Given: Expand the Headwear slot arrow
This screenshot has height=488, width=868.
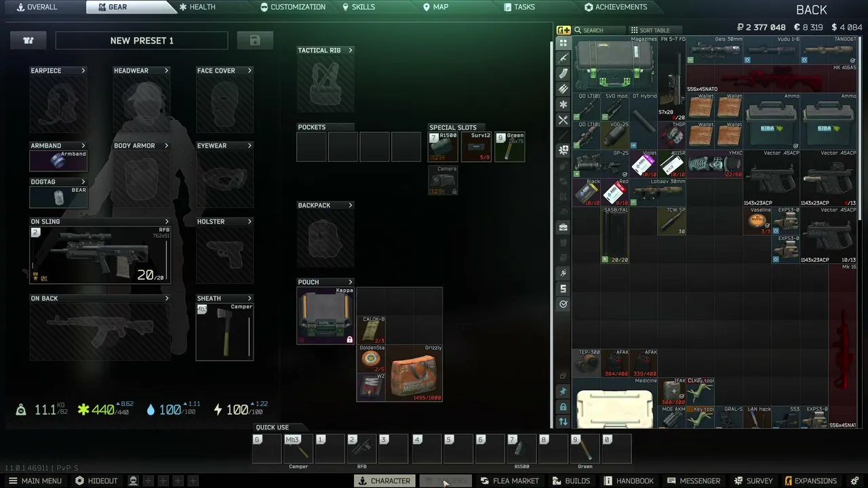Looking at the screenshot, I should [x=166, y=70].
